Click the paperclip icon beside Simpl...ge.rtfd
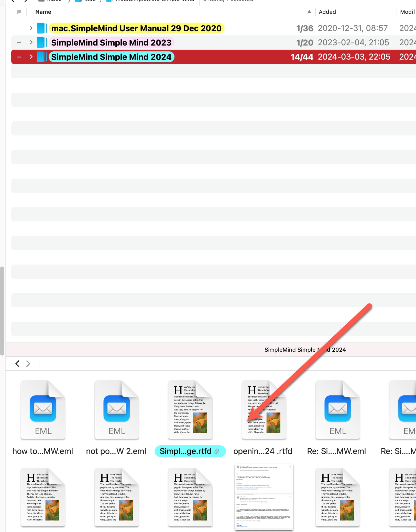Viewport: 416px width, 532px height. [217, 451]
